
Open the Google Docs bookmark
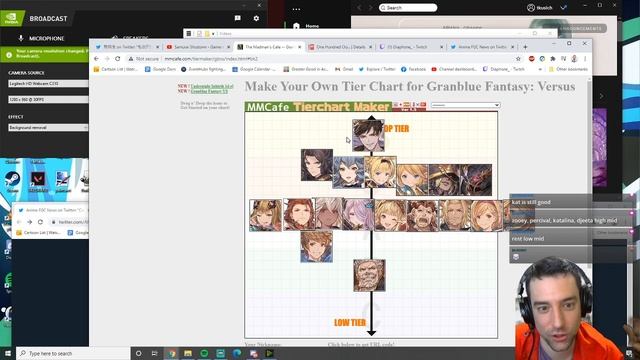(160, 69)
